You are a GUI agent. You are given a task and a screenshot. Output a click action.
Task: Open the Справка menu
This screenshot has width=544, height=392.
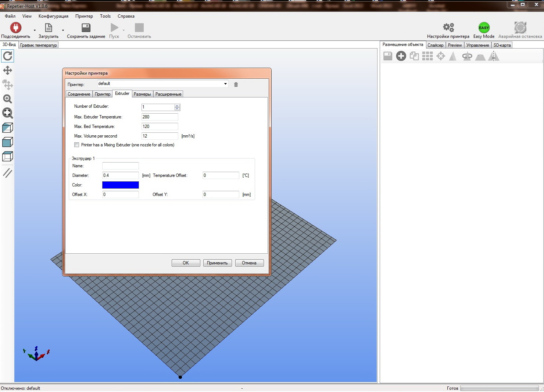(126, 16)
